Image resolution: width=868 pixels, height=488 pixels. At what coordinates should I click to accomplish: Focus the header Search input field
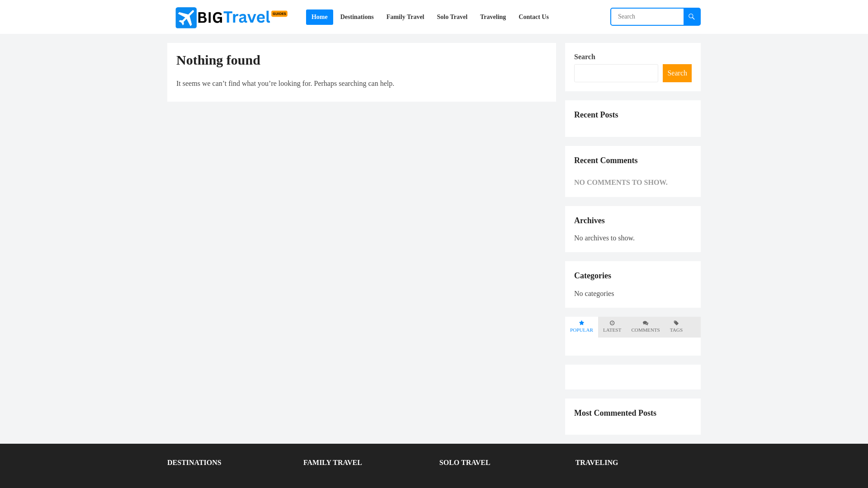point(647,17)
